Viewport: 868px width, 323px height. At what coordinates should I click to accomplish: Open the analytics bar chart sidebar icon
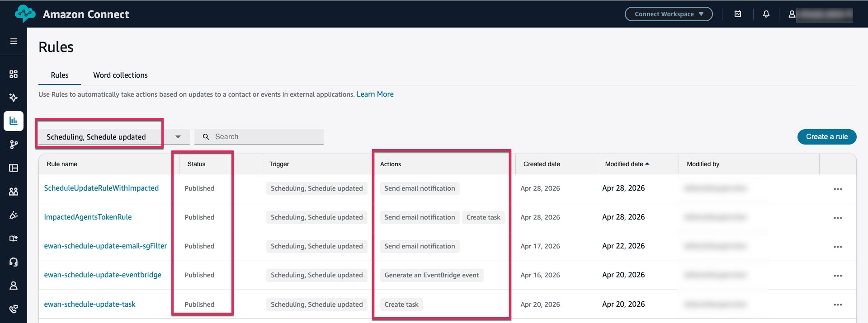point(14,121)
